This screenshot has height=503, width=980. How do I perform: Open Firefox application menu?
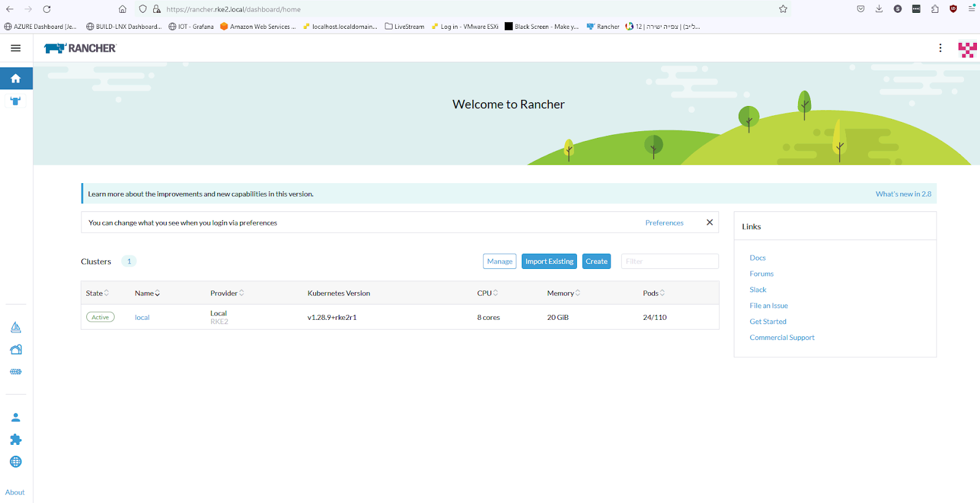[971, 9]
